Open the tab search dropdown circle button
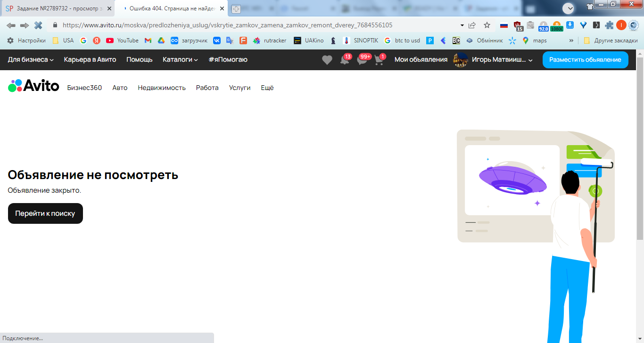This screenshot has height=343, width=644. pos(569,8)
